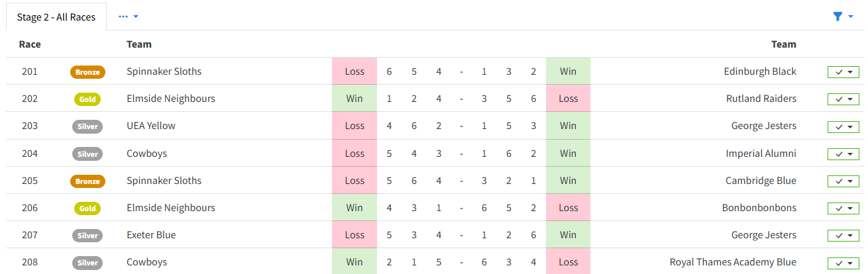This screenshot has height=274, width=868.
Task: Select the Stage 2 - All Races tab
Action: 56,17
